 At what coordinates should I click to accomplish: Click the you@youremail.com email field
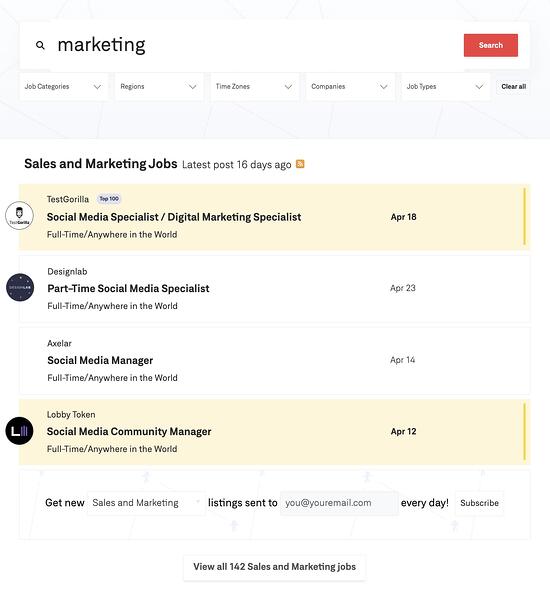click(x=339, y=503)
